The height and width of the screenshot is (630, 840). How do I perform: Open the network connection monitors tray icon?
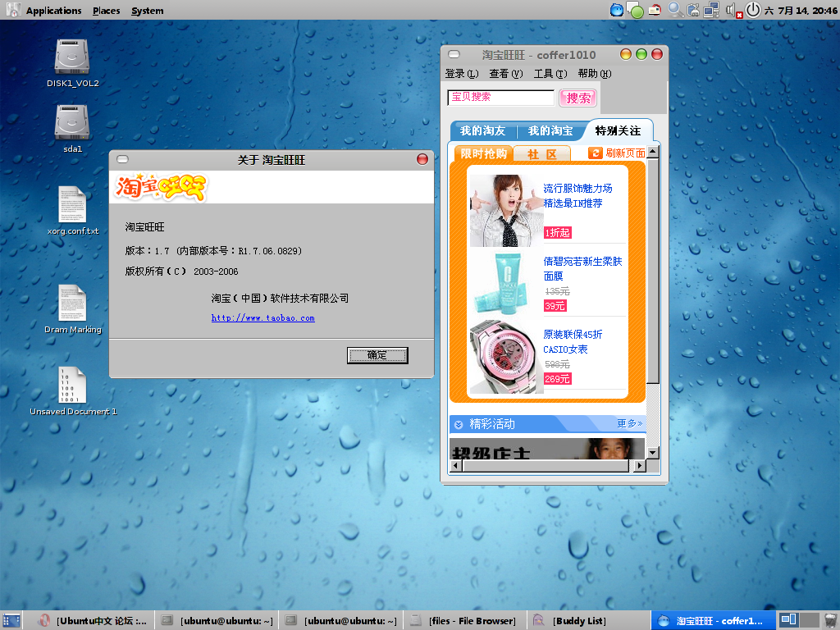click(x=711, y=10)
